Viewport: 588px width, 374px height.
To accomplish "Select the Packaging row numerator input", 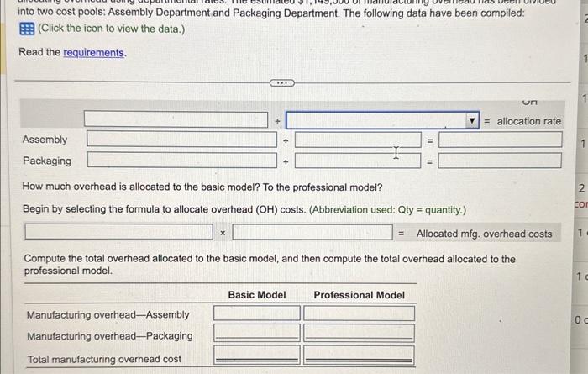I will (x=182, y=160).
